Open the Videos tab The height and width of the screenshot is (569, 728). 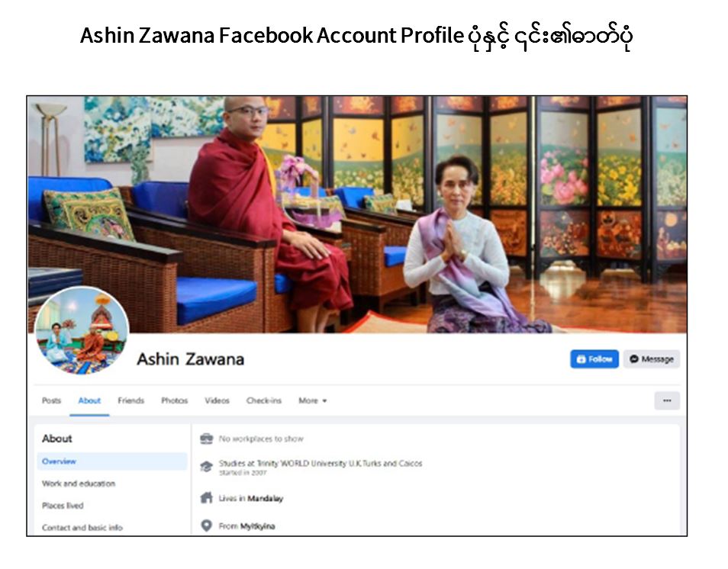[x=217, y=400]
